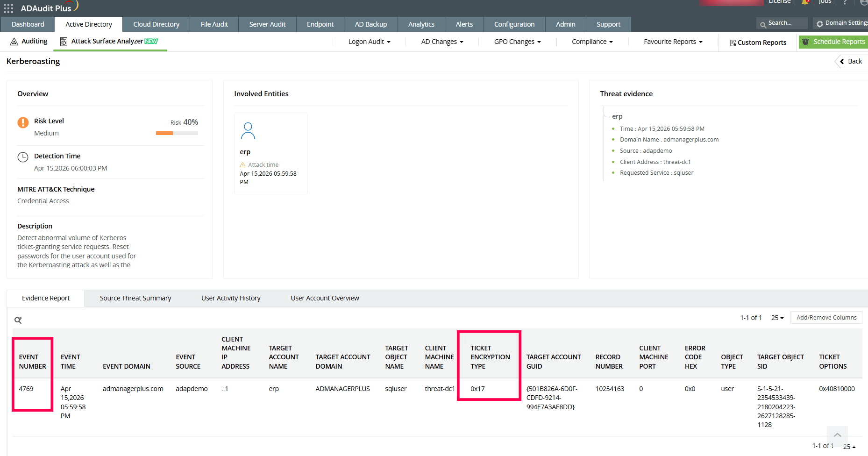Open the Server Audit tab

[267, 24]
